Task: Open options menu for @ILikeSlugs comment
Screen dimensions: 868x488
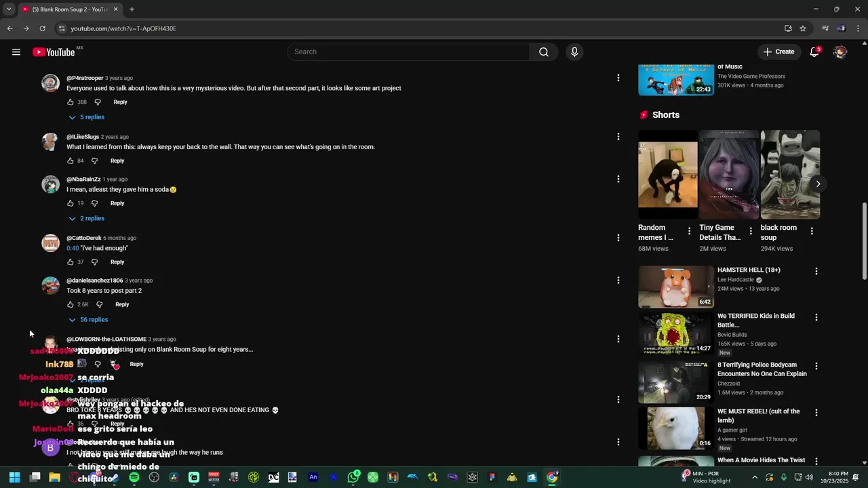Action: [618, 137]
